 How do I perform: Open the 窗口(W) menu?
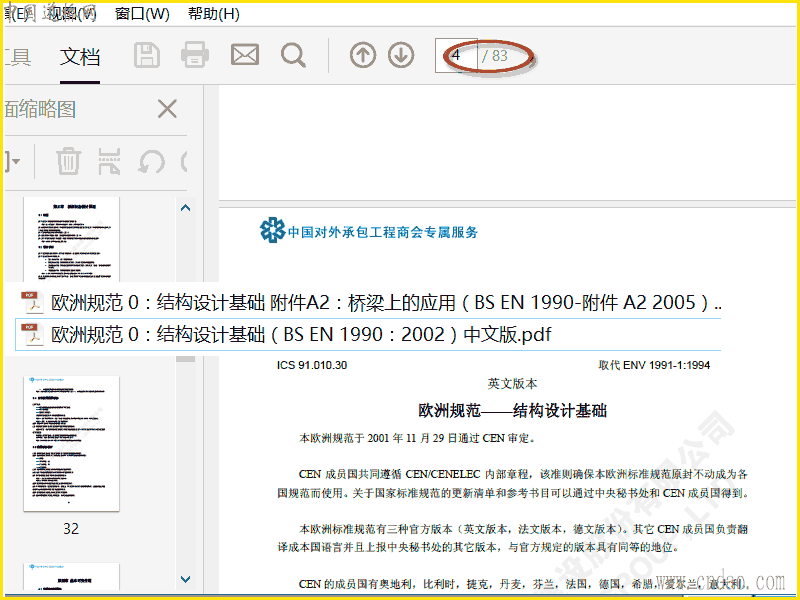coord(142,13)
